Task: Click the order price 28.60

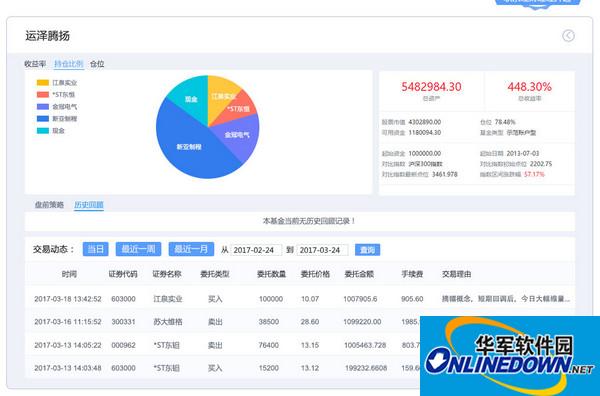Action: [x=310, y=322]
